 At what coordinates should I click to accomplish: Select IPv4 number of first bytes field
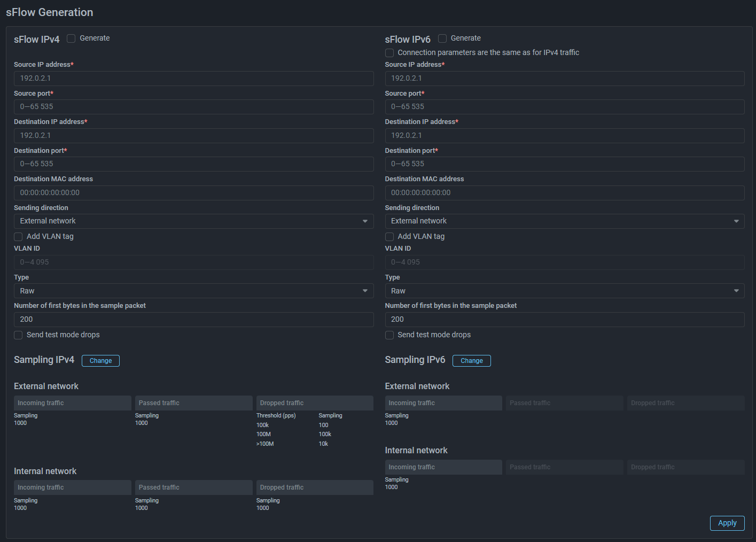(x=193, y=320)
